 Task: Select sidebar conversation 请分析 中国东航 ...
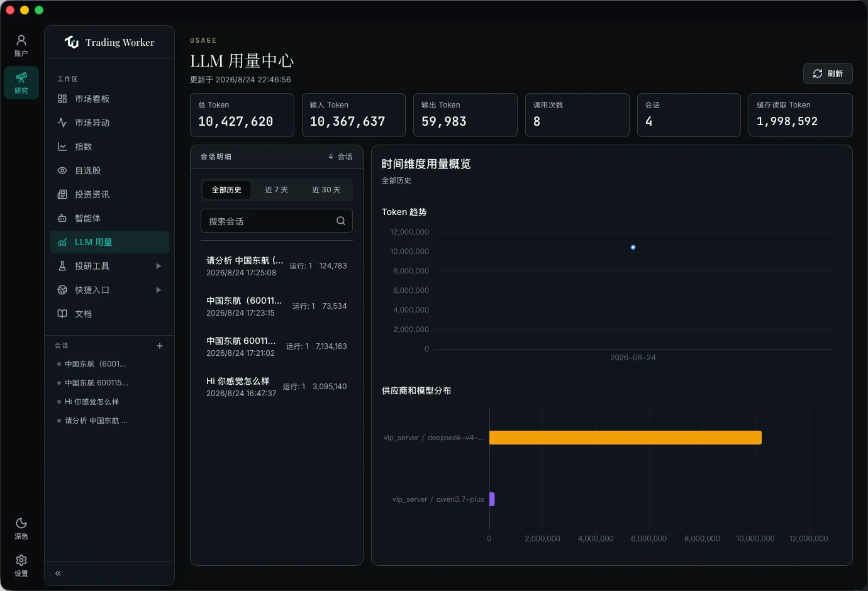click(x=96, y=421)
